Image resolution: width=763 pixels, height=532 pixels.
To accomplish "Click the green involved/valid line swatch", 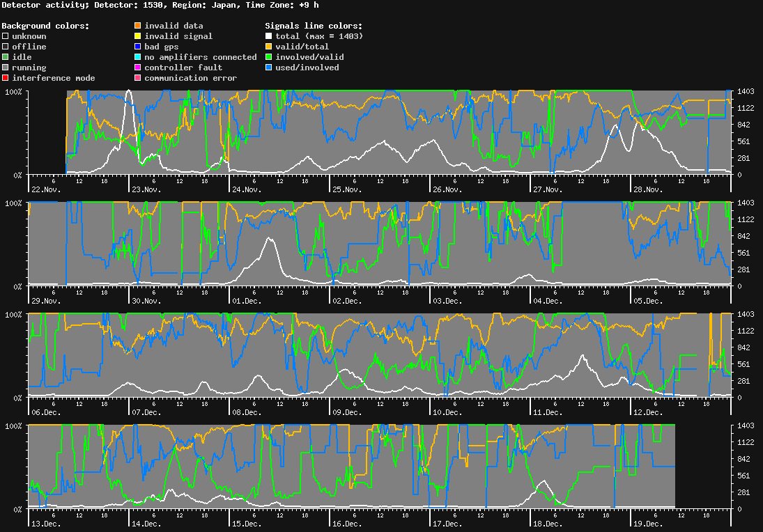I will pos(268,57).
